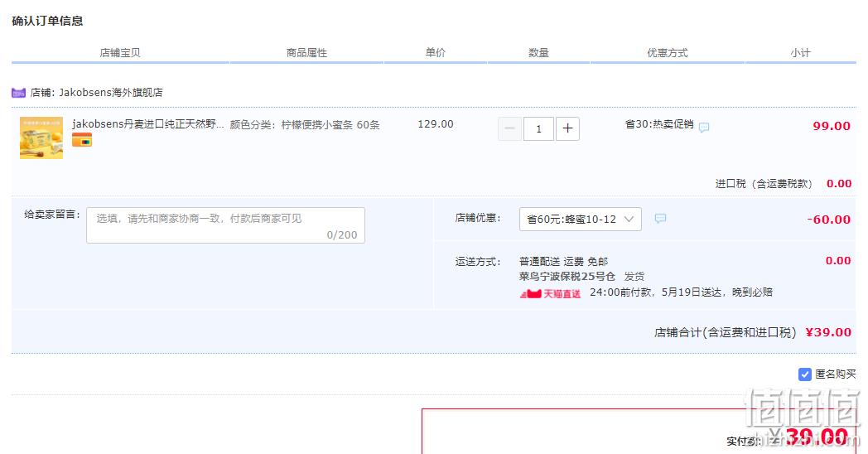
Task: Click the 进口税（含运费税款） label
Action: pyautogui.click(x=764, y=184)
